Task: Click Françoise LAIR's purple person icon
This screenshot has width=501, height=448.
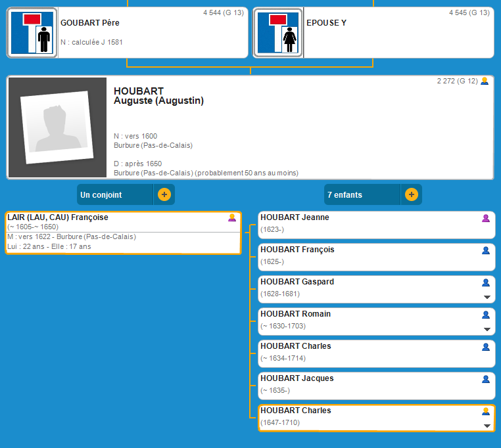Action: [x=232, y=218]
